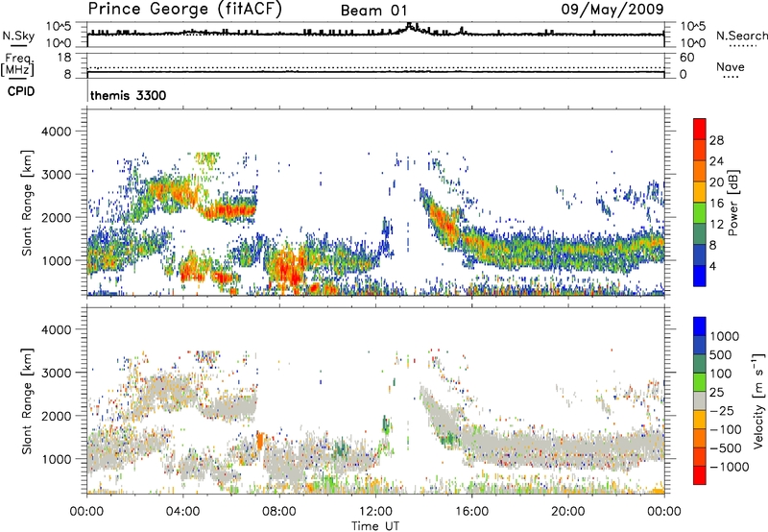Click the '-100' value on velocity colorbar

(726, 429)
